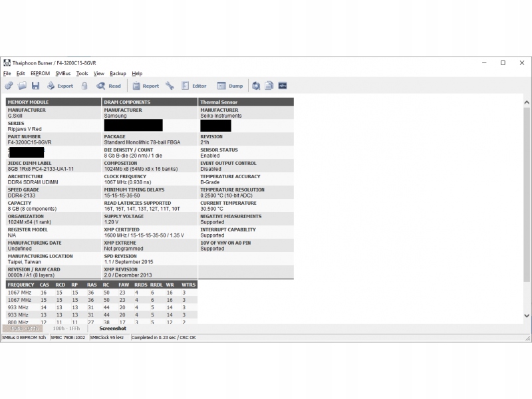Click the CAS column header in timing table
This screenshot has width=532, height=399.
coord(44,285)
